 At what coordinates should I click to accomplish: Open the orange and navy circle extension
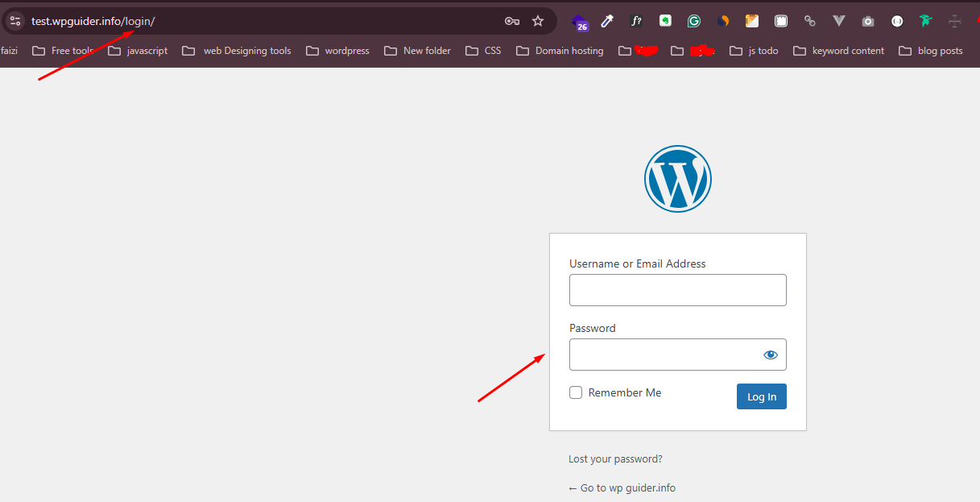pyautogui.click(x=723, y=21)
